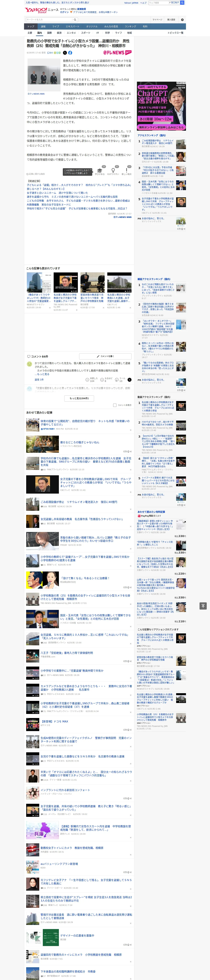Viewport: 210px width, 980px height.
Task: Open the みんなの意見 navigation tab
Action: pos(111,27)
